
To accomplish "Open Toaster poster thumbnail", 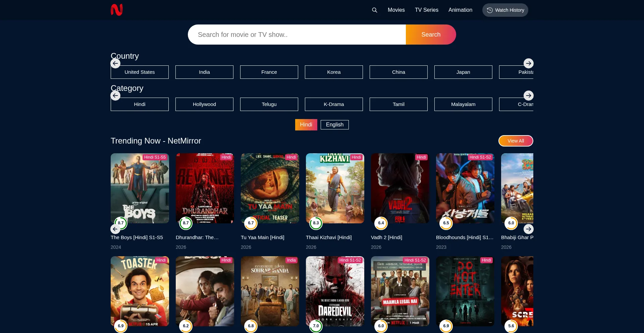I will pos(140,291).
